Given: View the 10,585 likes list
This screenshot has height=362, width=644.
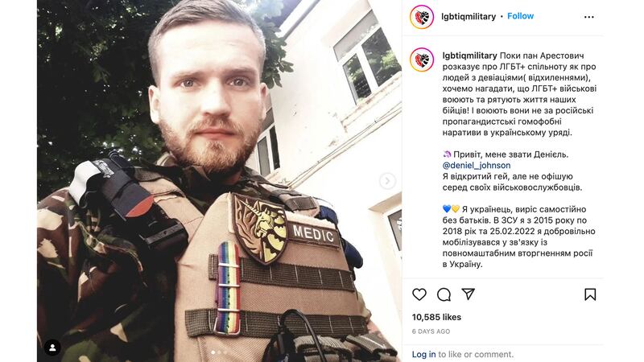Looking at the screenshot, I should pyautogui.click(x=436, y=317).
